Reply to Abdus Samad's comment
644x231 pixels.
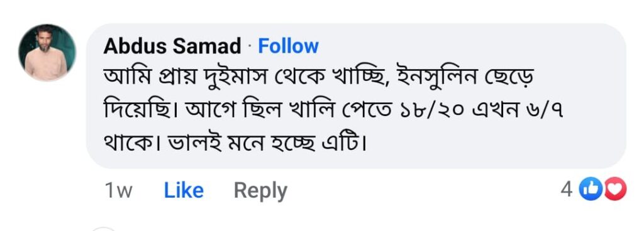tap(260, 191)
